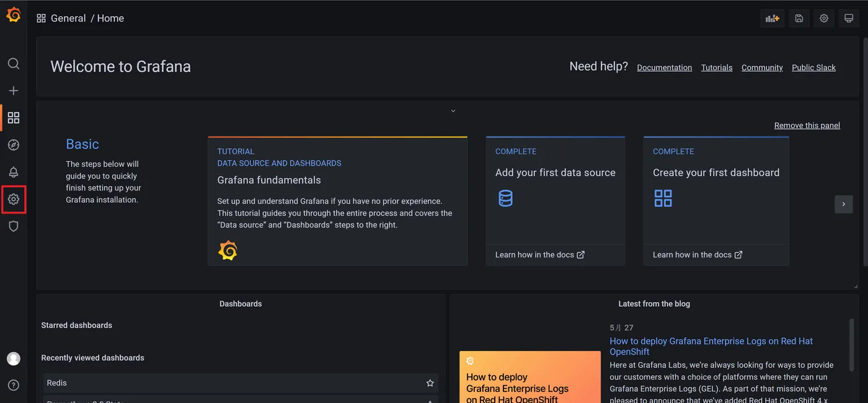Open the Documentation link
Viewport: 868px width, 403px height.
[665, 68]
